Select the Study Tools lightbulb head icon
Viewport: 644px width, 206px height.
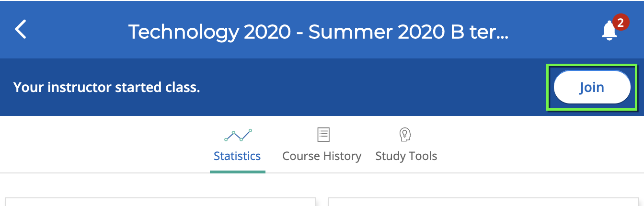click(x=406, y=135)
